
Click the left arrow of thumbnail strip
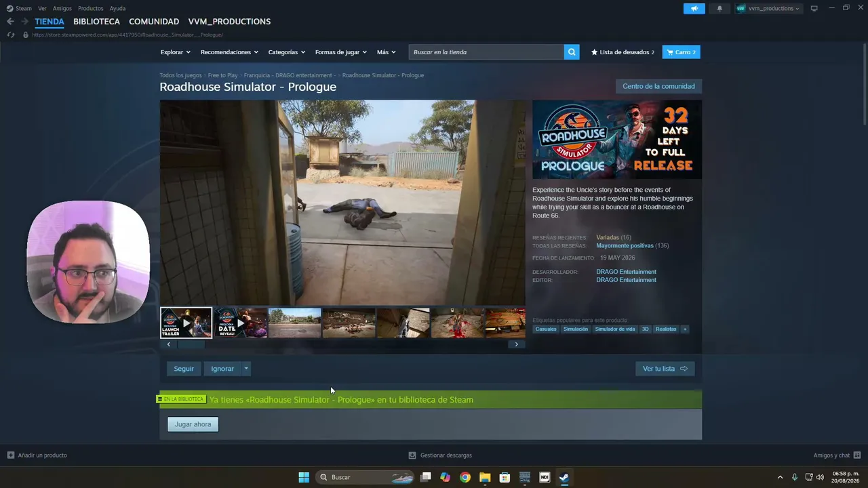coord(169,344)
